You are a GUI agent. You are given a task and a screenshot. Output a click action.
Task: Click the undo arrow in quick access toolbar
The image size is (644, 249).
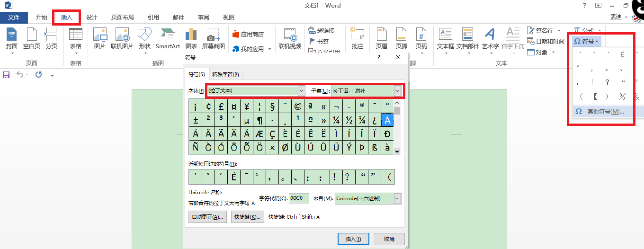tap(19, 75)
